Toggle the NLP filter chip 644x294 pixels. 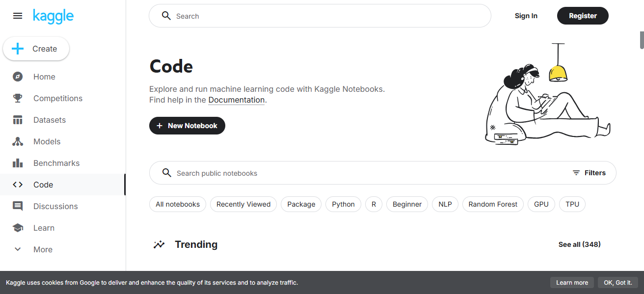445,204
